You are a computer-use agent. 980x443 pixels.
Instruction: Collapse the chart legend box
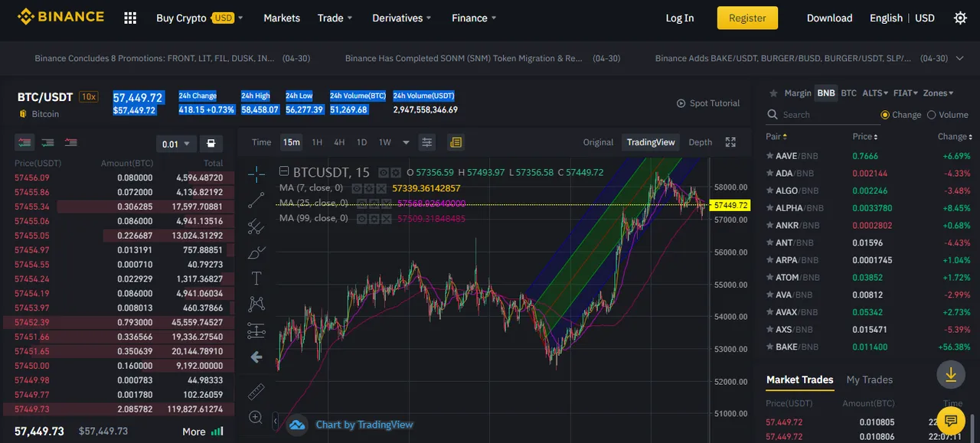pos(284,172)
